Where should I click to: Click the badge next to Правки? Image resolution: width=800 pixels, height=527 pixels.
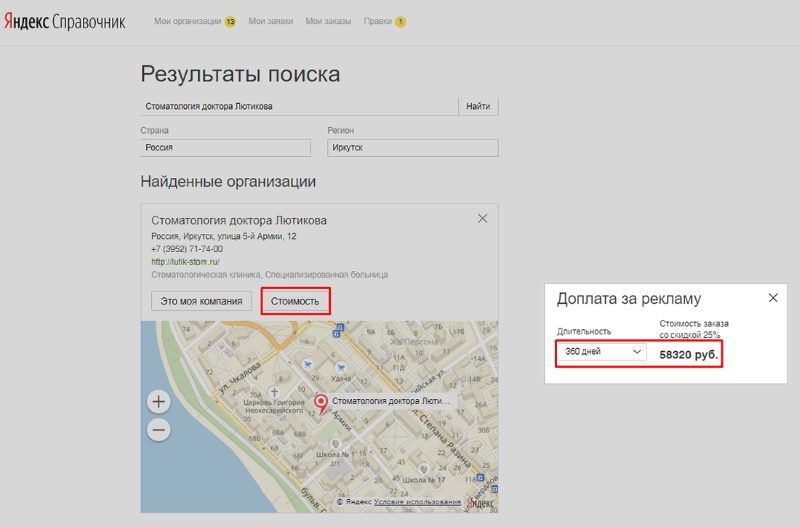coord(401,22)
